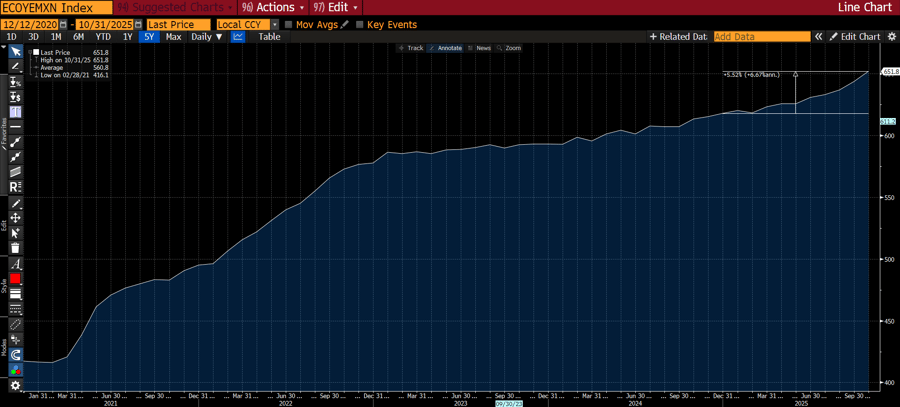Viewport: 900px width, 407px height.
Task: Open the Actions menu dropdown
Action: pyautogui.click(x=273, y=7)
